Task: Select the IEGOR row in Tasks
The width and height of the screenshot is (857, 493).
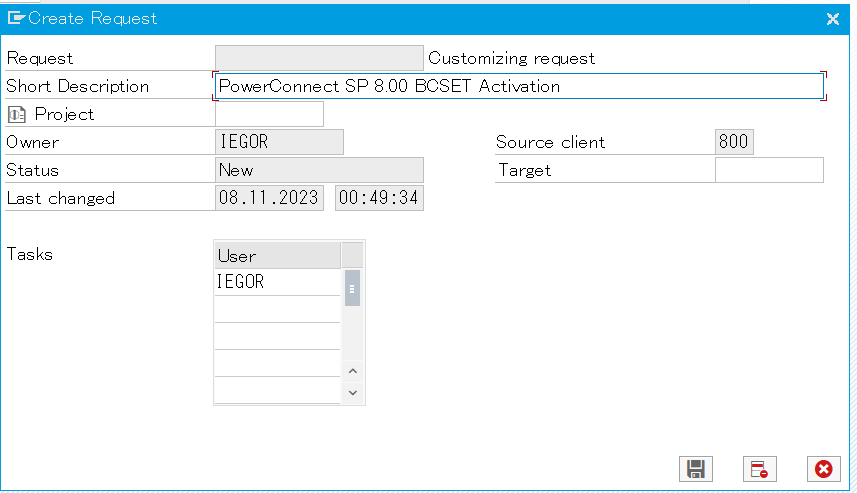Action: point(277,282)
